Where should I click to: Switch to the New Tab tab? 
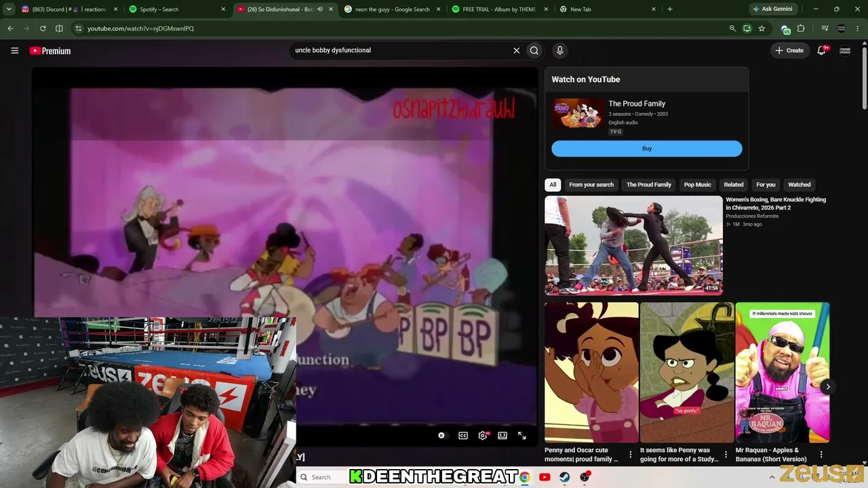point(608,9)
